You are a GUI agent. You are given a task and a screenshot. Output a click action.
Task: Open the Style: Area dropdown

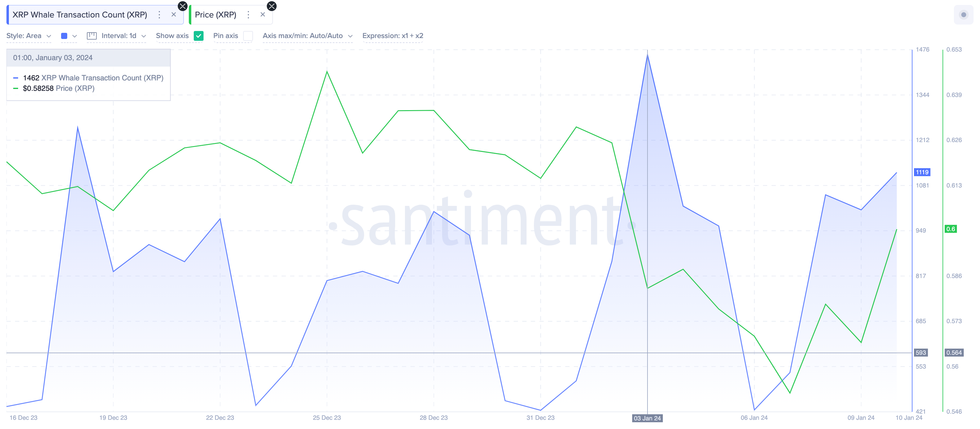(29, 36)
